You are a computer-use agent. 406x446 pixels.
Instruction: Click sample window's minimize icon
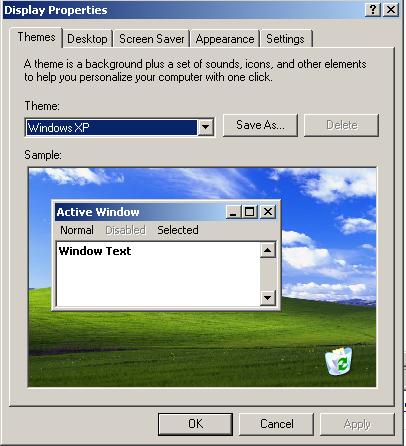pyautogui.click(x=233, y=212)
